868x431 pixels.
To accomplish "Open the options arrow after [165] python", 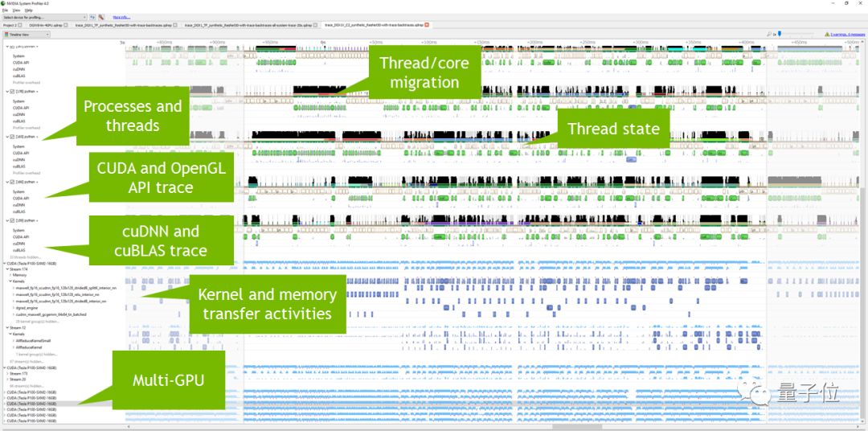I will pos(36,136).
